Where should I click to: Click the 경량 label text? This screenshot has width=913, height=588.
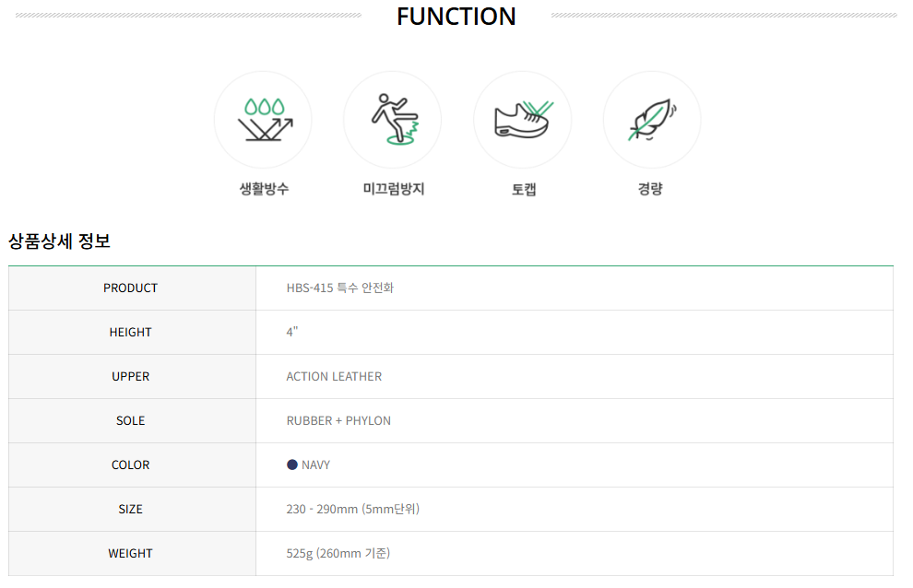point(650,189)
